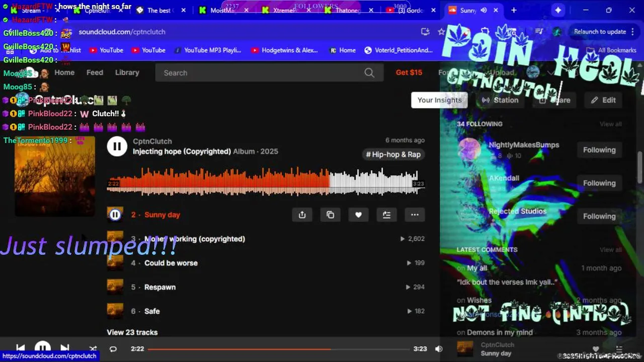Open the All Bookmarks folder
Image resolution: width=644 pixels, height=362 pixels.
point(612,50)
